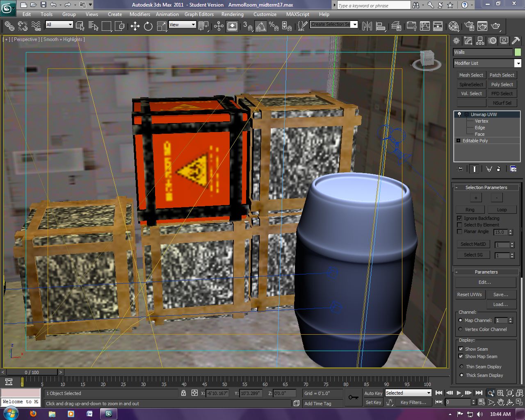Click the Poly Select button
Image resolution: width=525 pixels, height=420 pixels.
click(502, 84)
